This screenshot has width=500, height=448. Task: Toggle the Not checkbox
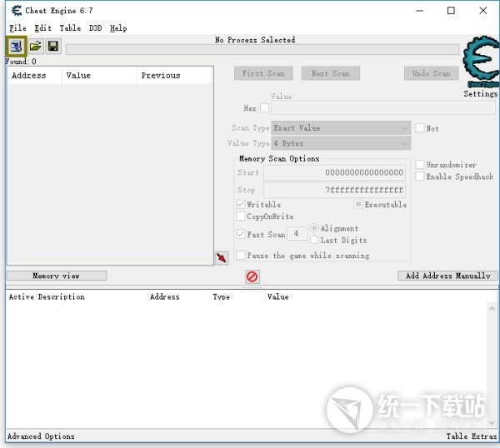pos(420,128)
